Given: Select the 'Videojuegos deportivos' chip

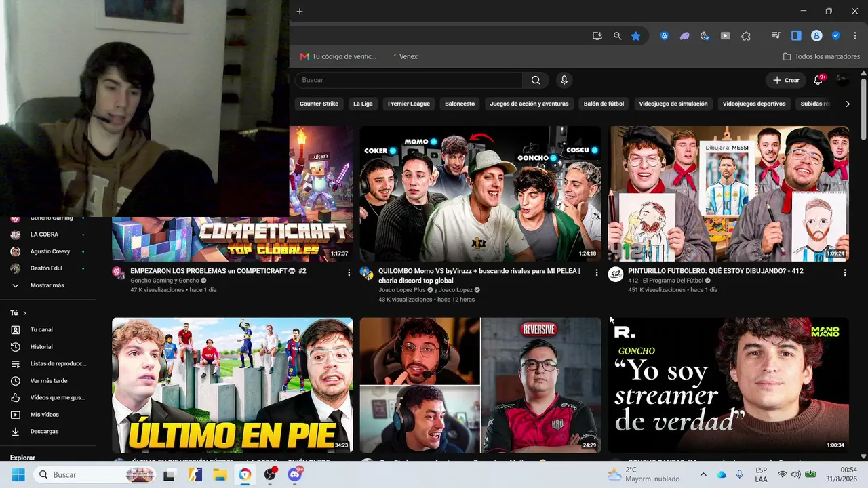Looking at the screenshot, I should [x=754, y=104].
